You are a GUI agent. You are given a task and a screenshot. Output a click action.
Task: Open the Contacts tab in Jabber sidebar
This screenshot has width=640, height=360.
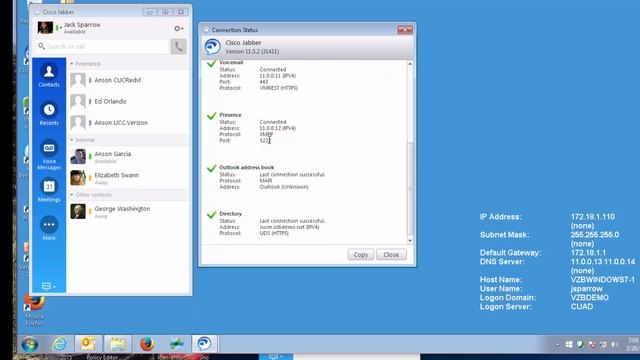pyautogui.click(x=49, y=76)
